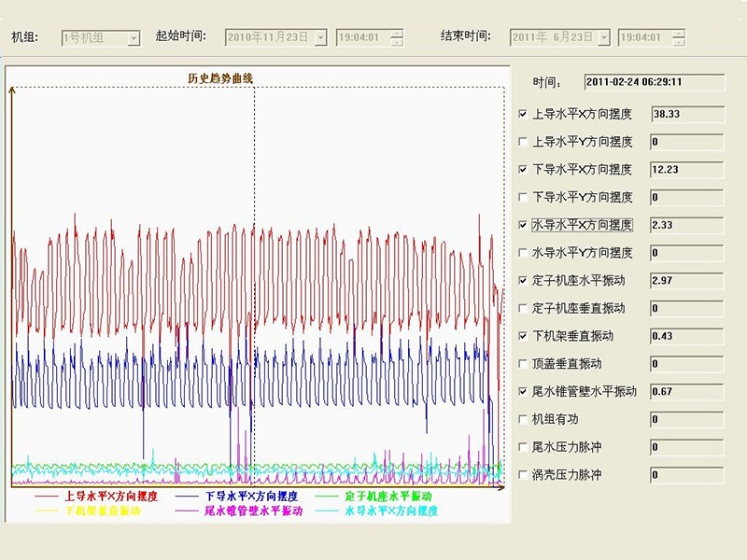Click the start time field 19:04:01
This screenshot has height=560, width=747.
pyautogui.click(x=362, y=37)
